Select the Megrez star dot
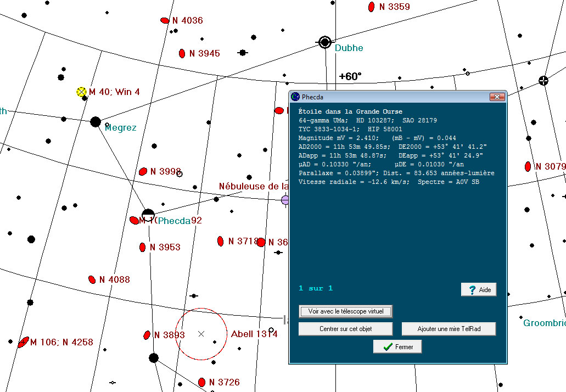566x392 pixels. (x=96, y=122)
